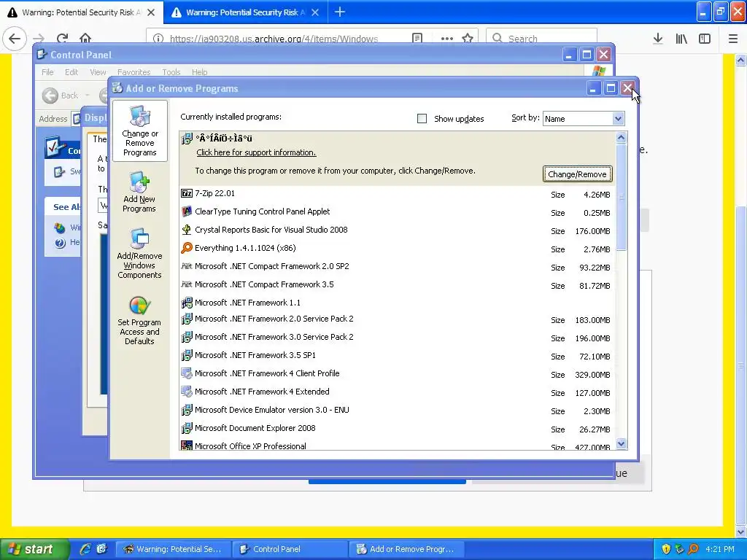Screen dimensions: 747x560
Task: Click the .NET Compact Framework 2.0 SP2 icon
Action: pos(187,266)
